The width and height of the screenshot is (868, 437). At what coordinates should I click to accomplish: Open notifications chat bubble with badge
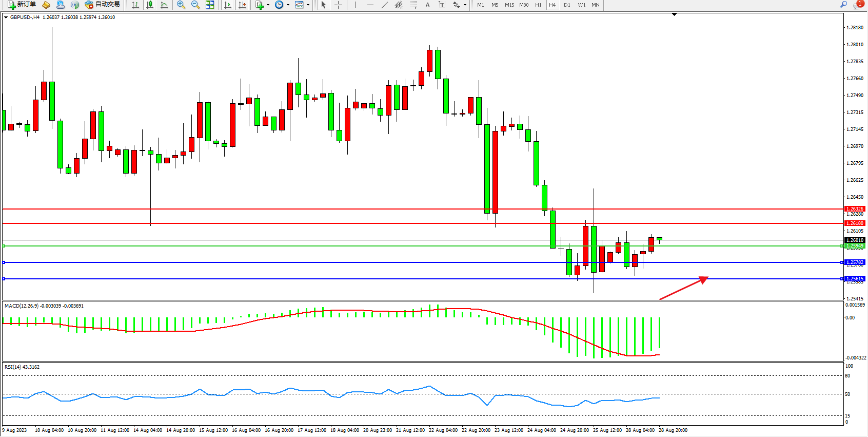pyautogui.click(x=858, y=5)
